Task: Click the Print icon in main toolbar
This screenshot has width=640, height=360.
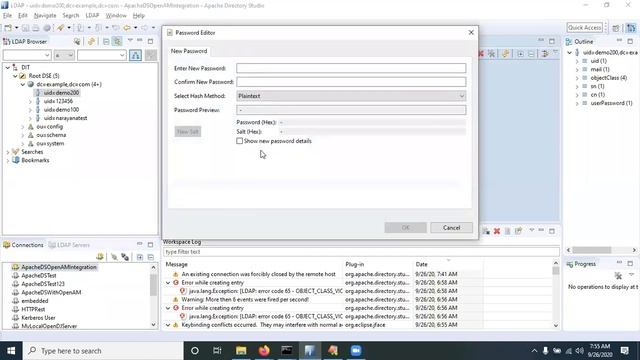Action: [x=36, y=28]
